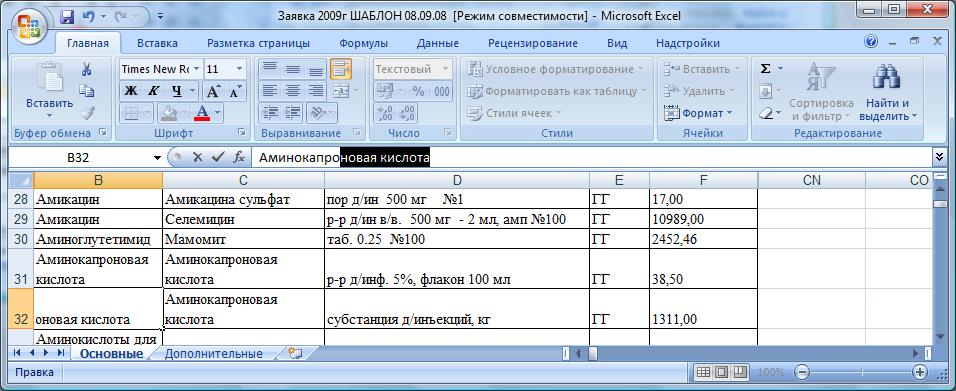
Task: Click cell with Селемицин
Action: click(243, 219)
